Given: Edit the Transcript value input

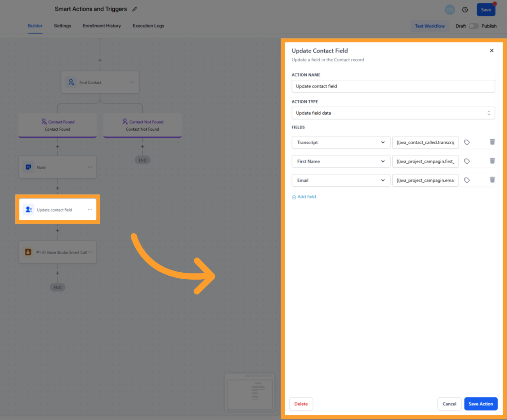Looking at the screenshot, I should (x=425, y=142).
